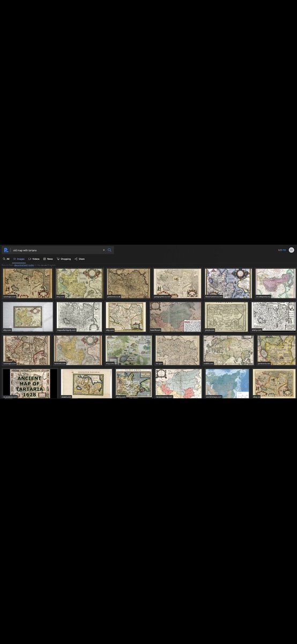Viewport: 297px width, 644px height.
Task: Open the mapsofantiquity.com black-and-white map
Action: [79, 317]
